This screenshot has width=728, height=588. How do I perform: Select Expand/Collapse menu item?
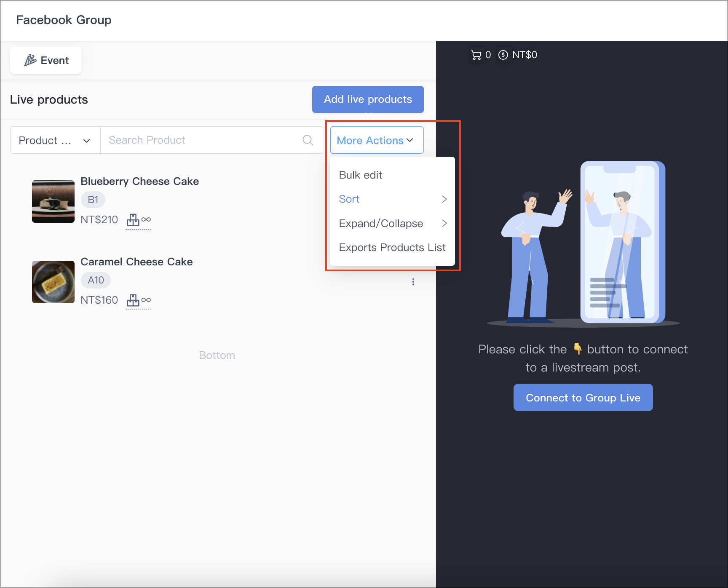point(392,223)
